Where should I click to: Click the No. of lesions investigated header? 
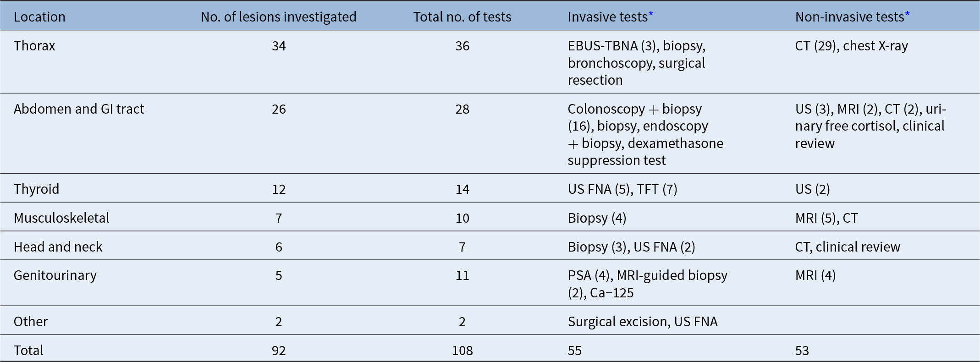(278, 17)
